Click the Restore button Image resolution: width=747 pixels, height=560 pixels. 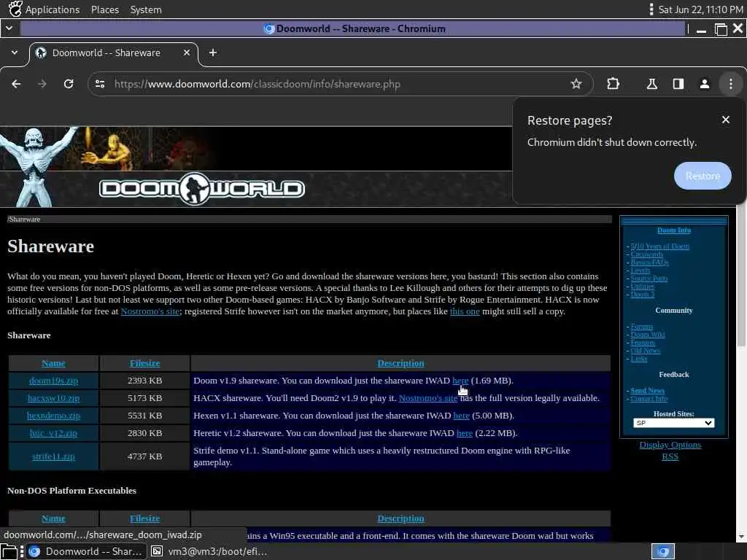703,176
